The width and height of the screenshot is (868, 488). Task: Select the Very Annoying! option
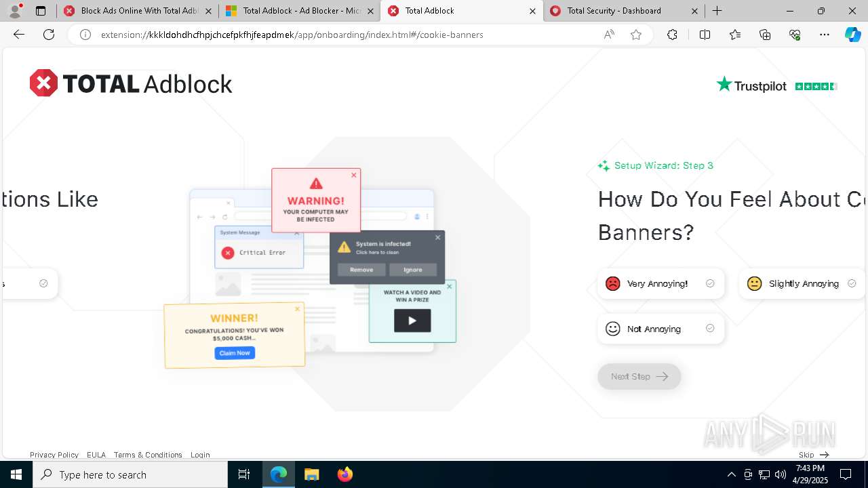pos(660,283)
